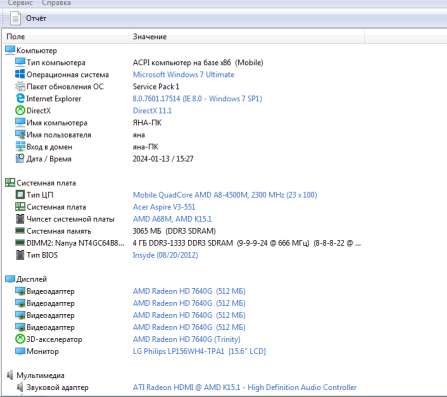Click the Дисплей section icon

[10, 279]
